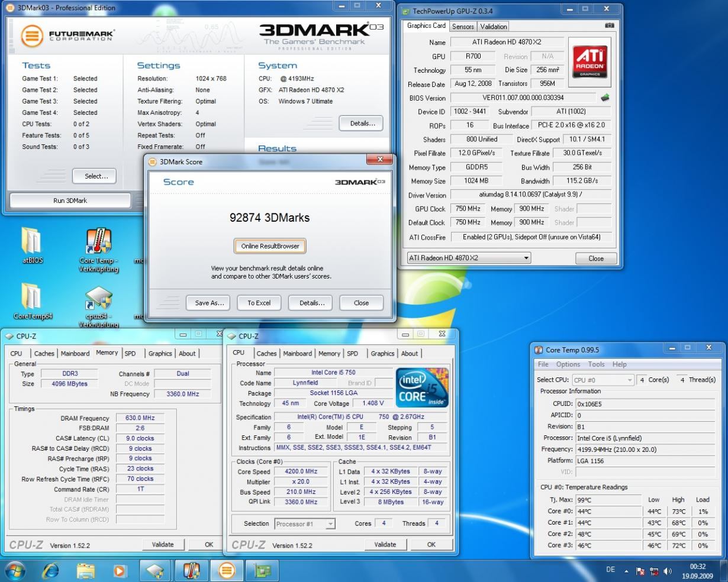
Task: Open the Windows Start orb
Action: [x=15, y=571]
